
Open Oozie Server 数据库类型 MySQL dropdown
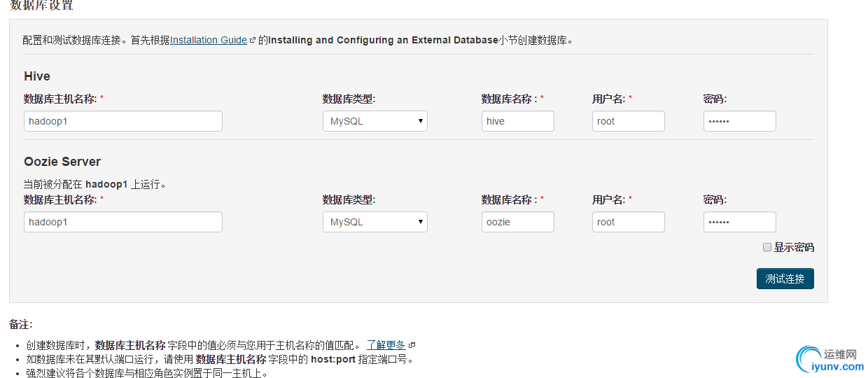tap(375, 222)
